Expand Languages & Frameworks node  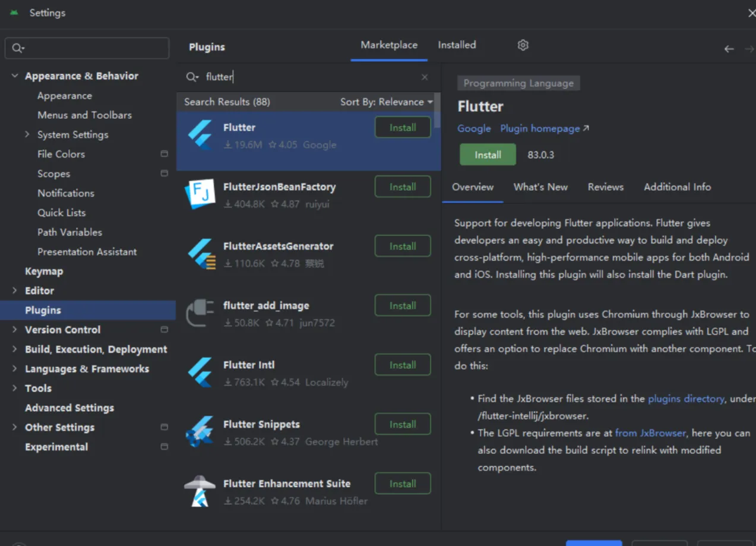coord(15,368)
